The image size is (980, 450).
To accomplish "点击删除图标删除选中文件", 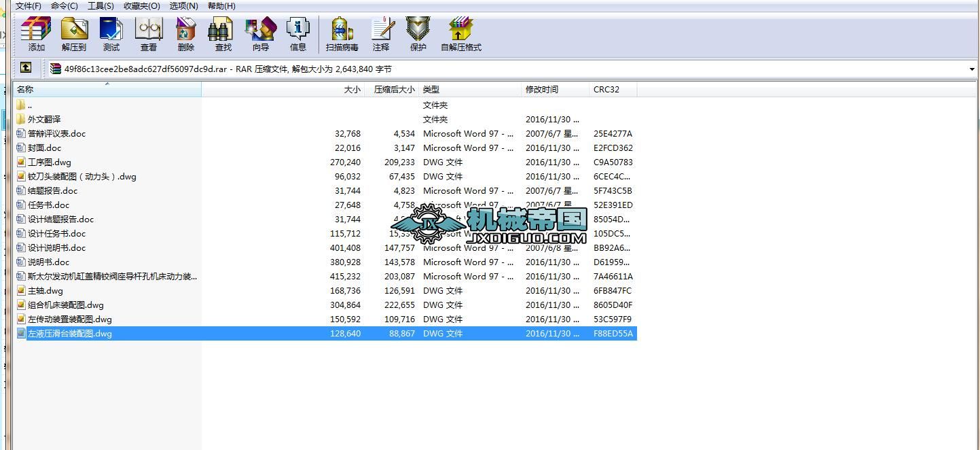I will [184, 32].
